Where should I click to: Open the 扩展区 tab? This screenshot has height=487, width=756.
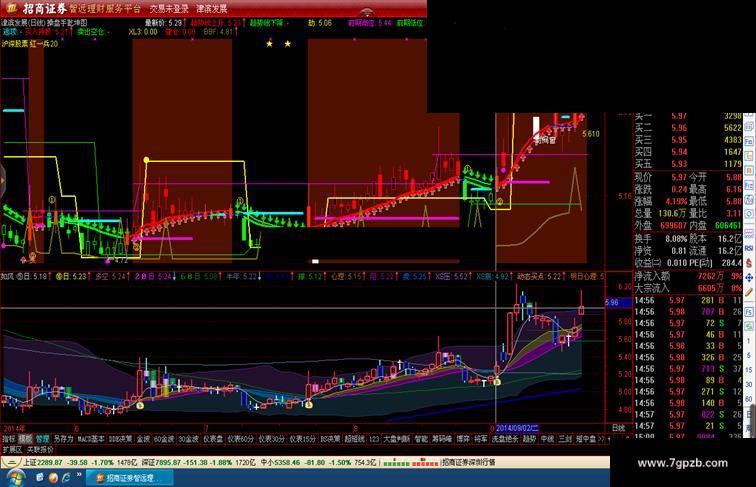pyautogui.click(x=12, y=450)
